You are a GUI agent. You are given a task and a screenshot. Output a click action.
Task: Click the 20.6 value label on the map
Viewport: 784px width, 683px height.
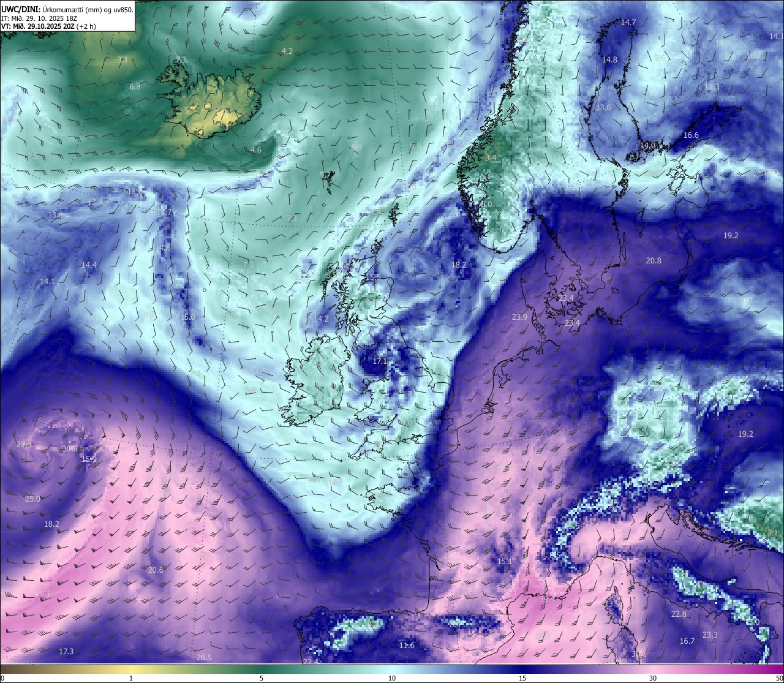[156, 570]
